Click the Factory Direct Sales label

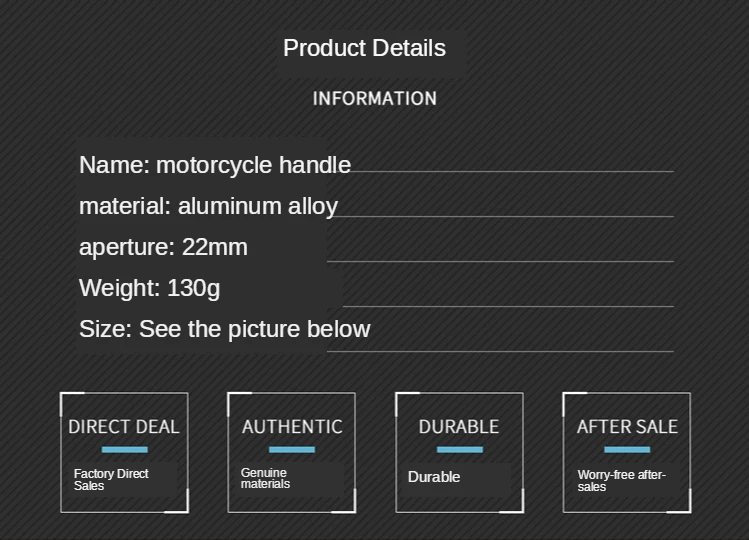pyautogui.click(x=111, y=480)
